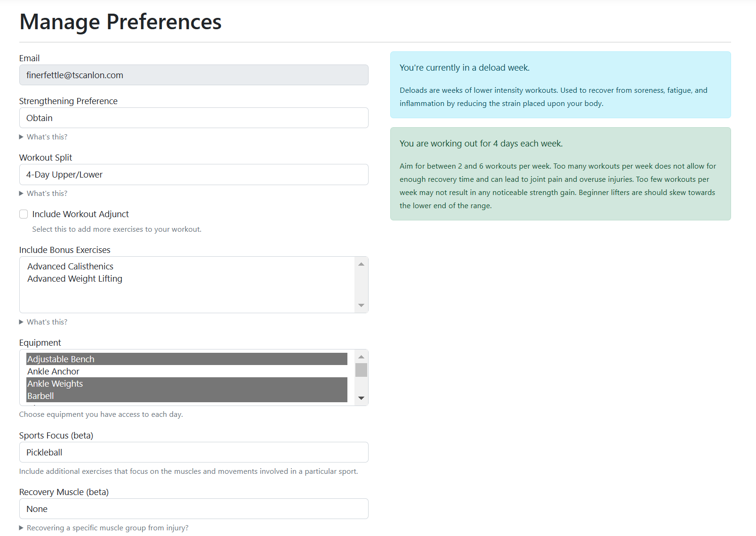
Task: Deselect Adjustable Bench in Equipment list
Action: (x=187, y=359)
